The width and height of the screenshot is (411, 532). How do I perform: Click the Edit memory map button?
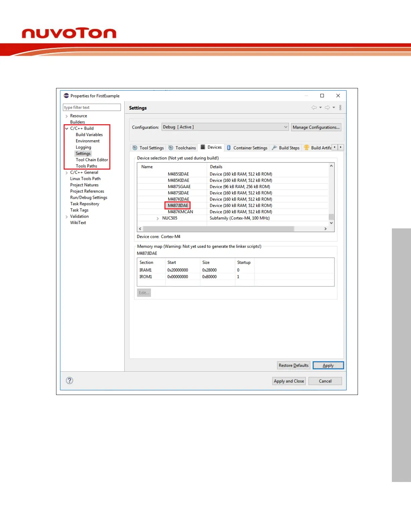(x=144, y=293)
